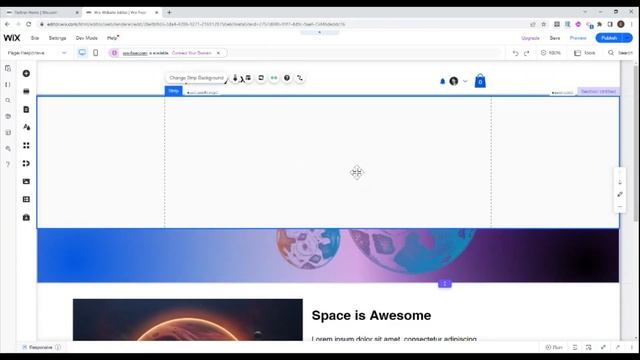640x360 pixels.
Task: Open the Add Elements plus icon
Action: (x=26, y=73)
